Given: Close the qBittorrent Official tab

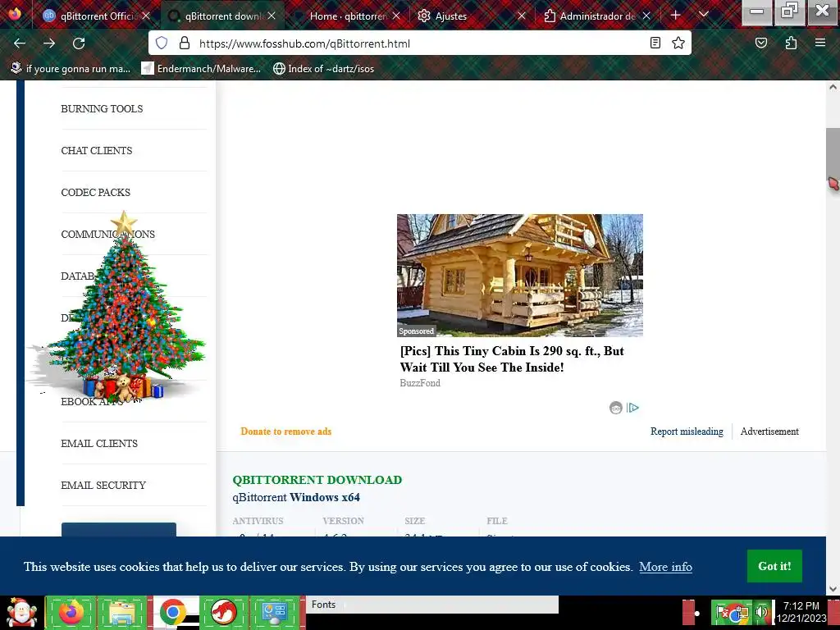Looking at the screenshot, I should pyautogui.click(x=146, y=16).
